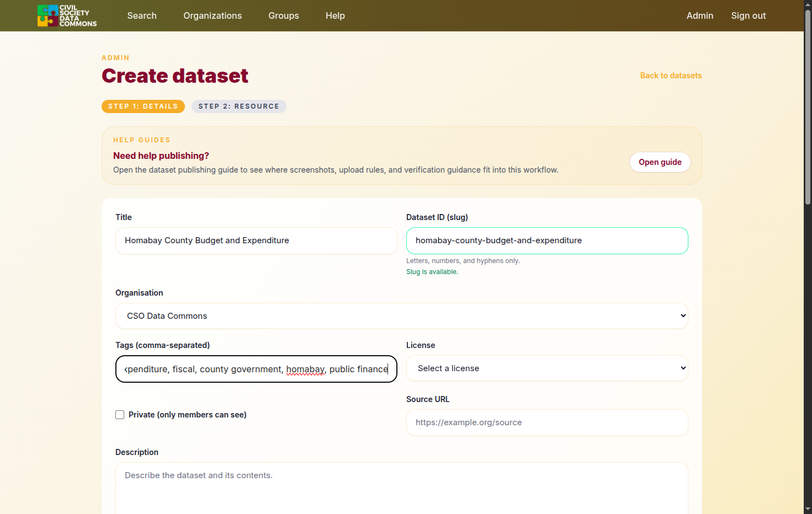
Task: Switch to Step 2: Resource tab
Action: pos(239,106)
